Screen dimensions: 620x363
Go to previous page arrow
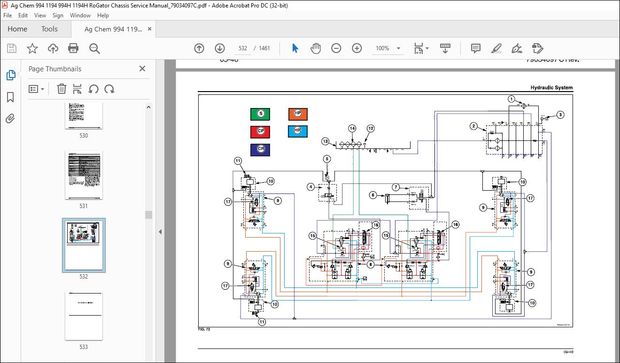click(x=199, y=48)
